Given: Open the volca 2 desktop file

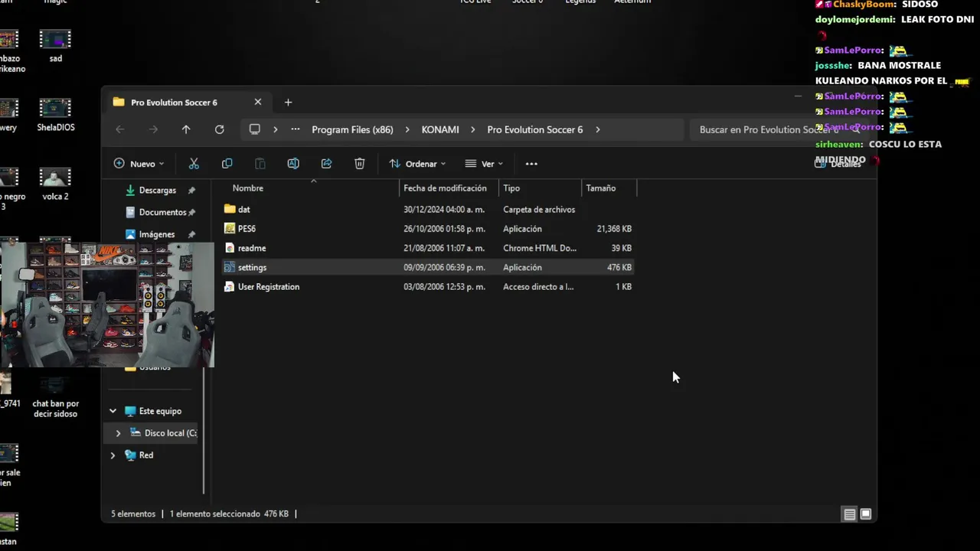Looking at the screenshot, I should tap(55, 184).
